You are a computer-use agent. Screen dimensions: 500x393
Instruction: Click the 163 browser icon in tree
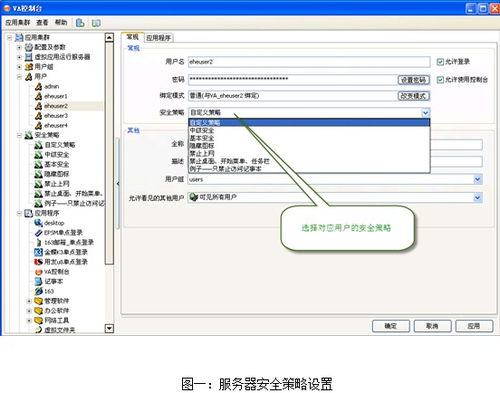pyautogui.click(x=39, y=291)
